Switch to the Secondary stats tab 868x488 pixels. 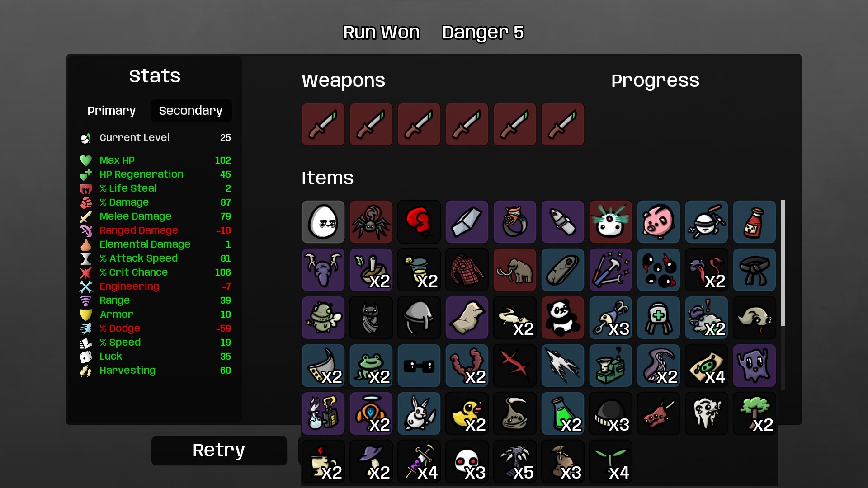click(x=191, y=111)
